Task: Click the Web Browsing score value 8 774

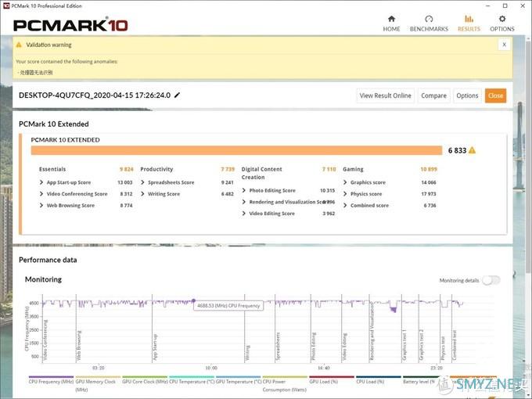Action: (126, 206)
